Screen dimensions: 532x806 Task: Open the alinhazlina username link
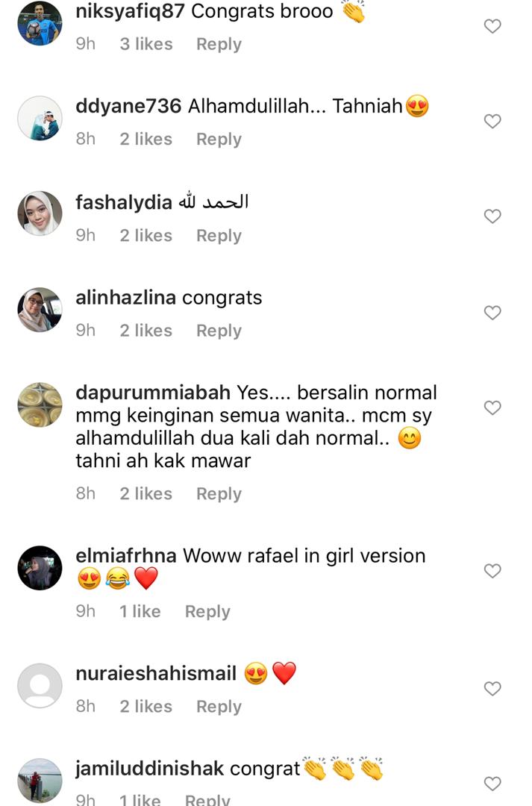[126, 298]
